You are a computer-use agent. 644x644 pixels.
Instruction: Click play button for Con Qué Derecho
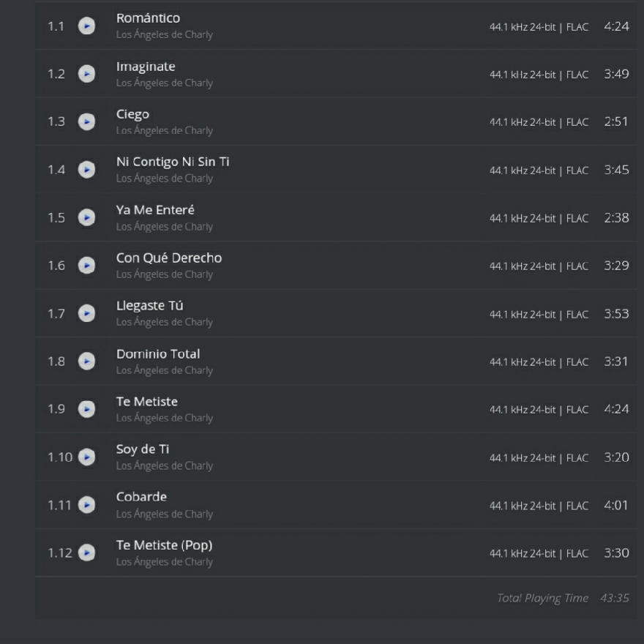coord(86,266)
